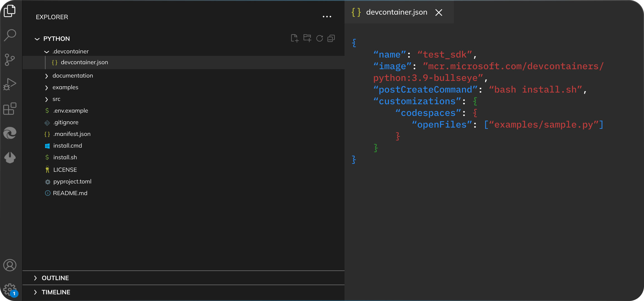Collapse the .devcontainer folder
The width and height of the screenshot is (644, 301).
[47, 51]
